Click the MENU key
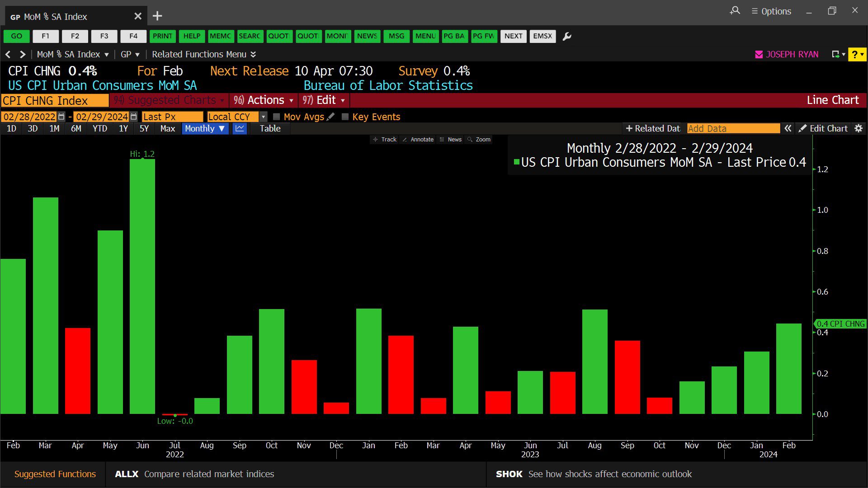Viewport: 868px width, 488px height. 425,36
